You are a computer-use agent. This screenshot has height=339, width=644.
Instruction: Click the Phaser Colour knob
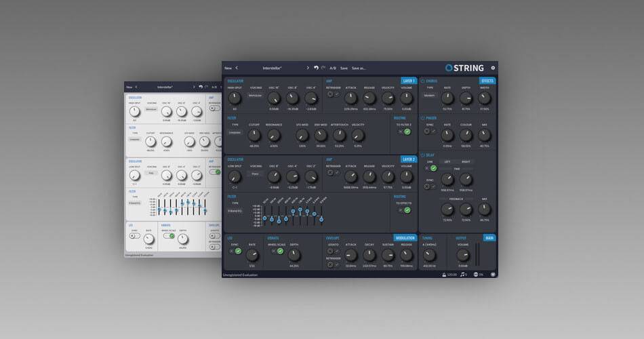click(466, 135)
